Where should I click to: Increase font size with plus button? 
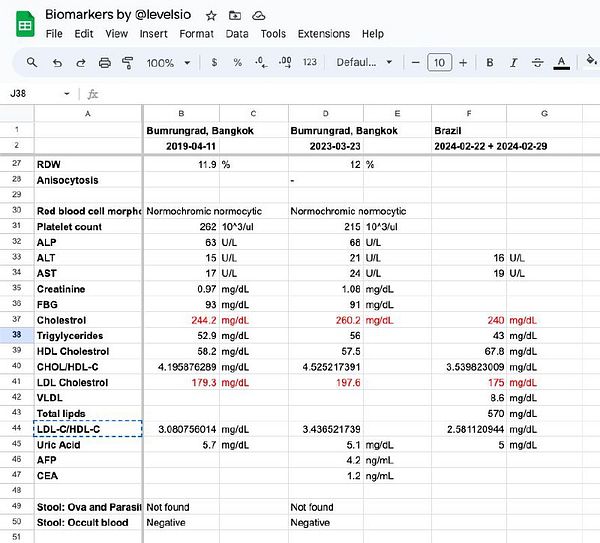point(463,62)
